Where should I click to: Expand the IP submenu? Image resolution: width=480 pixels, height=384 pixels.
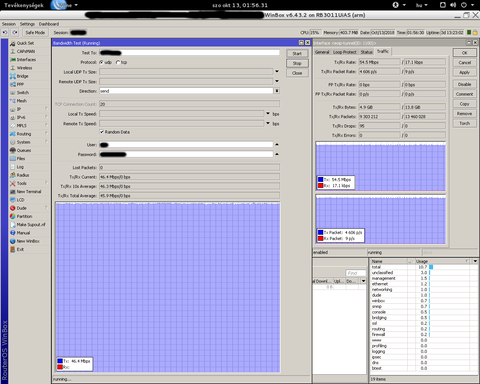coord(46,109)
